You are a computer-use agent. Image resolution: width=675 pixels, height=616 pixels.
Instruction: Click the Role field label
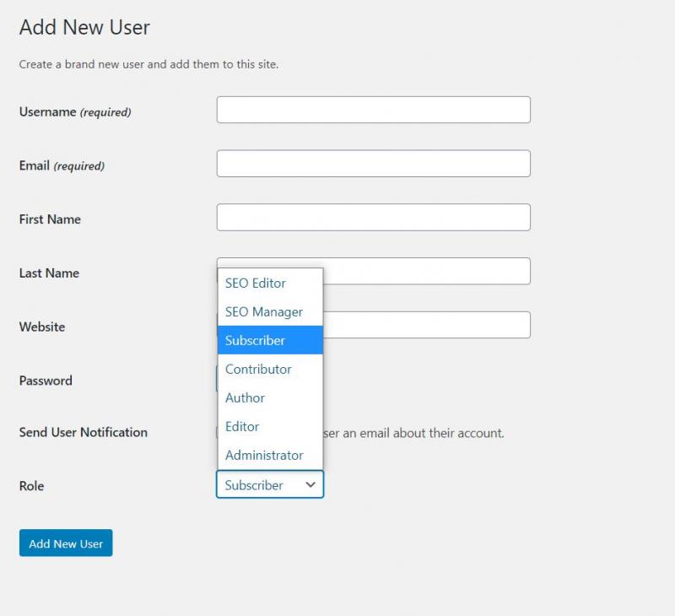coord(31,486)
